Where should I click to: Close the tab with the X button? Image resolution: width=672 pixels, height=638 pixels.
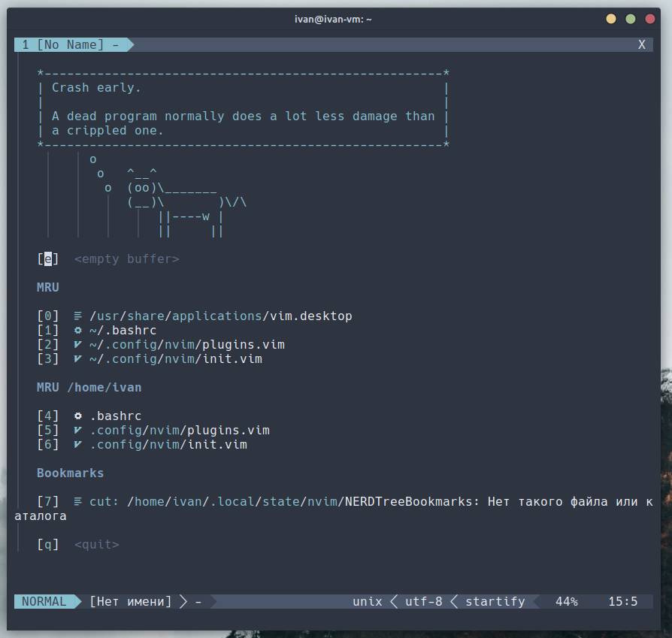tap(641, 45)
